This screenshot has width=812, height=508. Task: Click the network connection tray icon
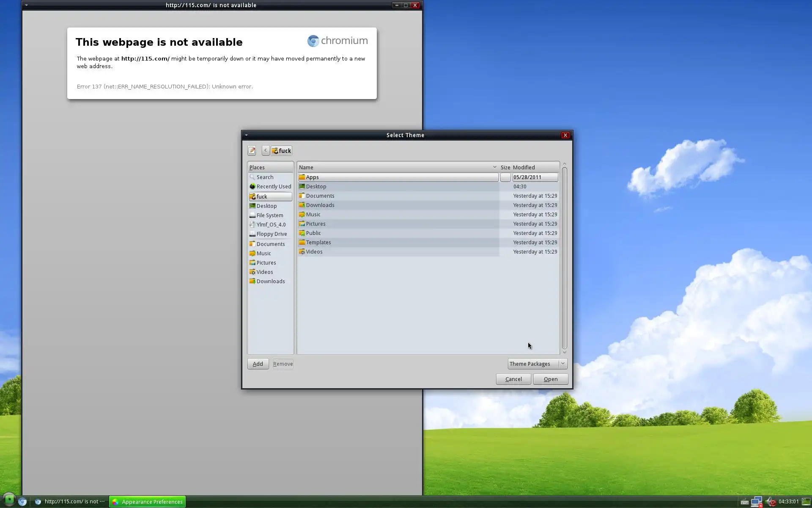click(757, 502)
